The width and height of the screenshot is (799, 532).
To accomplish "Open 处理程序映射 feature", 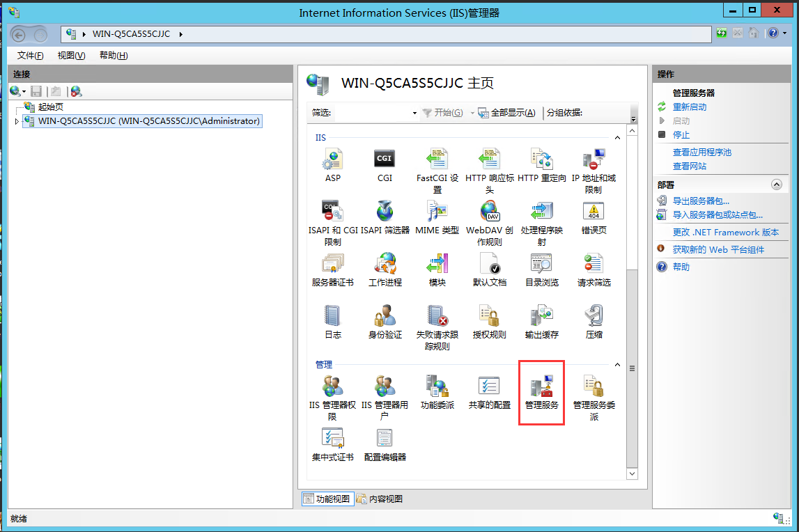I will pyautogui.click(x=542, y=224).
